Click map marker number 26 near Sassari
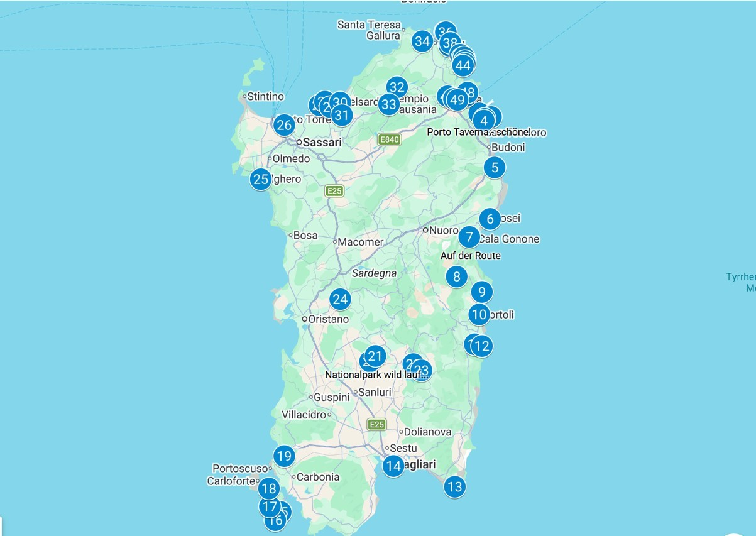 click(x=284, y=125)
